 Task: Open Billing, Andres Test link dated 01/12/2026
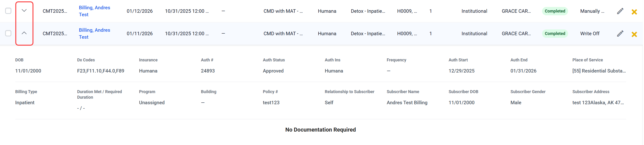(94, 11)
